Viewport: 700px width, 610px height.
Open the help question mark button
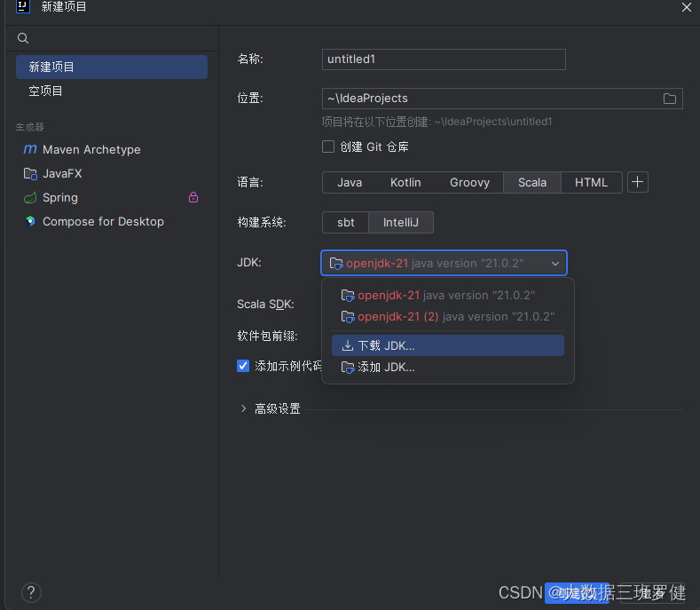coord(31,593)
